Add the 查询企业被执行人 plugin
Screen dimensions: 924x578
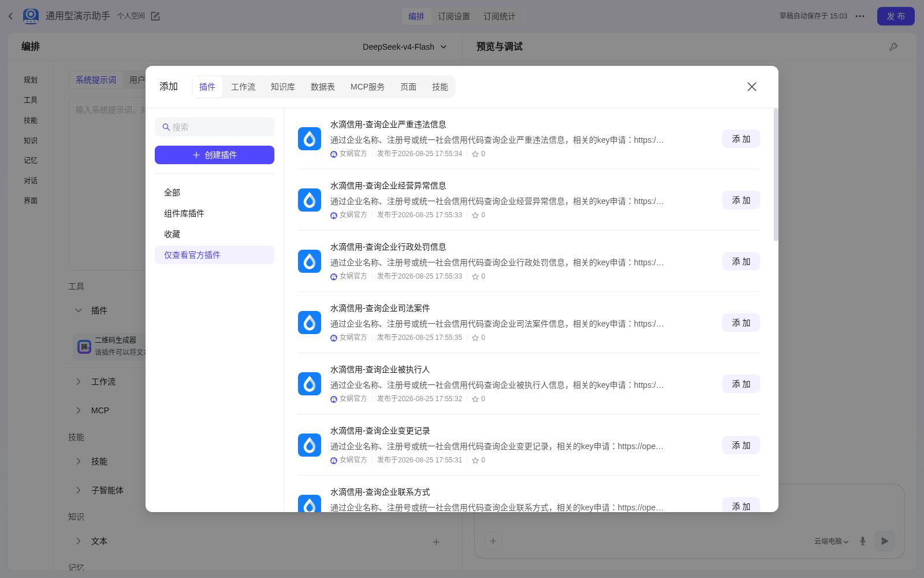point(741,384)
